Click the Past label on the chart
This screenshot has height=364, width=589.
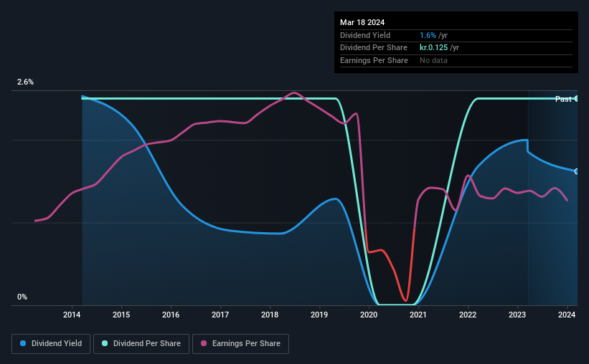pyautogui.click(x=563, y=99)
